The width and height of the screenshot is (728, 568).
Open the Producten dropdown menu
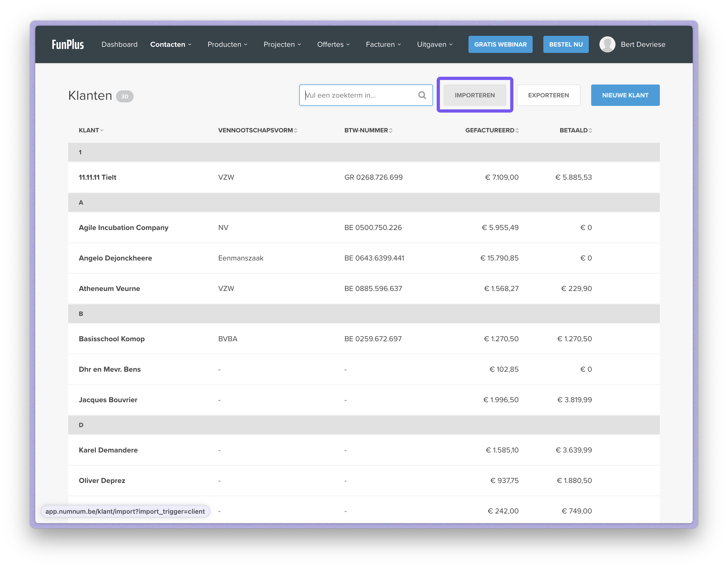click(227, 44)
